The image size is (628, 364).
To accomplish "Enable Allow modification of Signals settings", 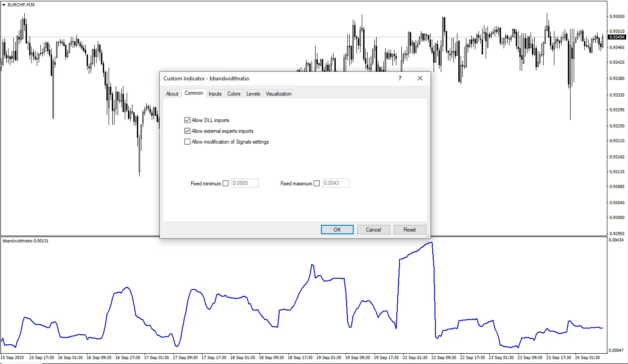I will 188,142.
